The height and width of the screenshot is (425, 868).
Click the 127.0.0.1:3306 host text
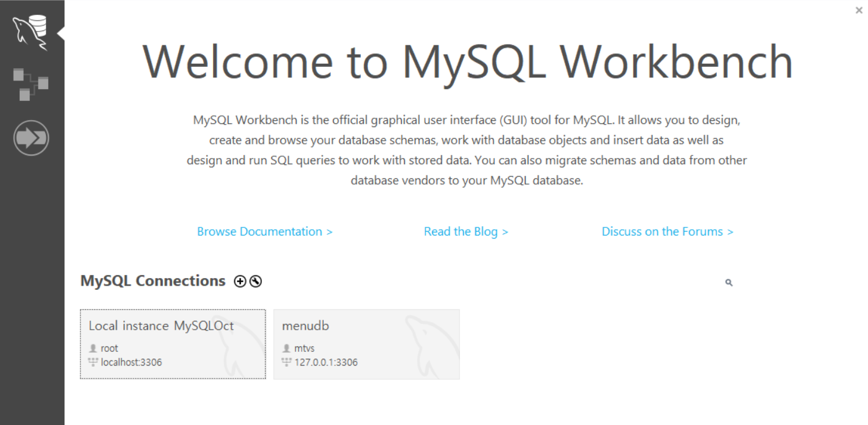pyautogui.click(x=326, y=362)
